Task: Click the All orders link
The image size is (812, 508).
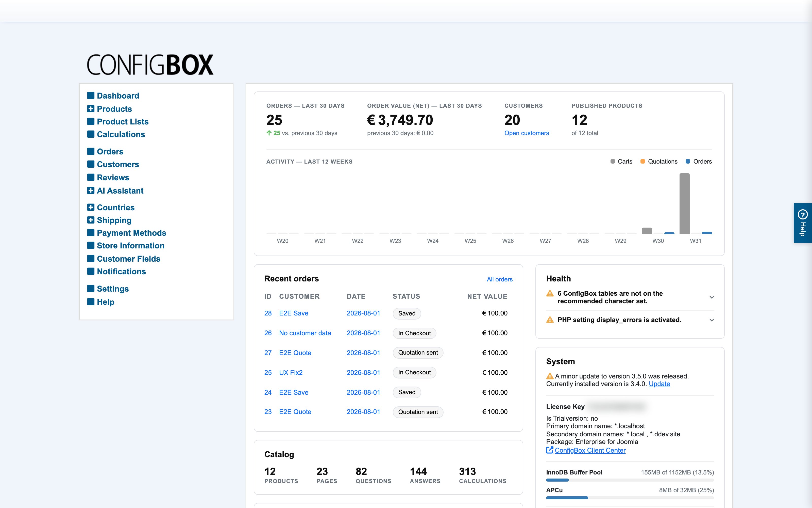Action: pos(500,279)
